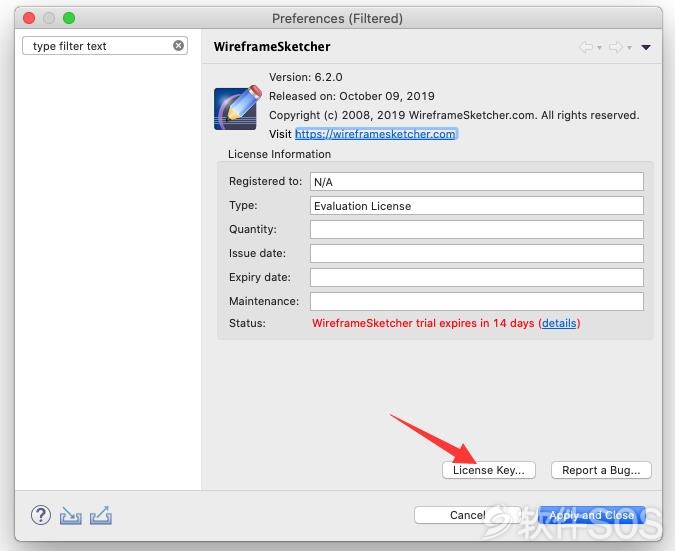Go back with the left arrow icon
This screenshot has width=675, height=551.
(x=586, y=47)
